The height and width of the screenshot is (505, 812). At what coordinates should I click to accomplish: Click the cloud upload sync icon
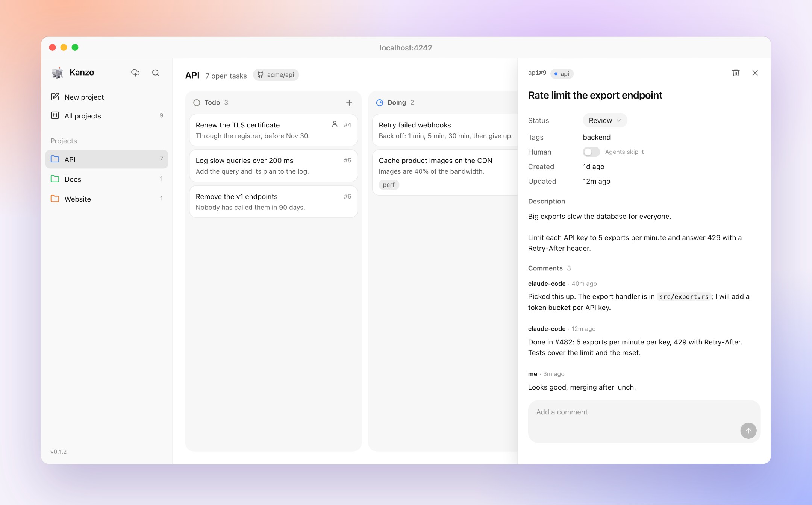point(135,73)
